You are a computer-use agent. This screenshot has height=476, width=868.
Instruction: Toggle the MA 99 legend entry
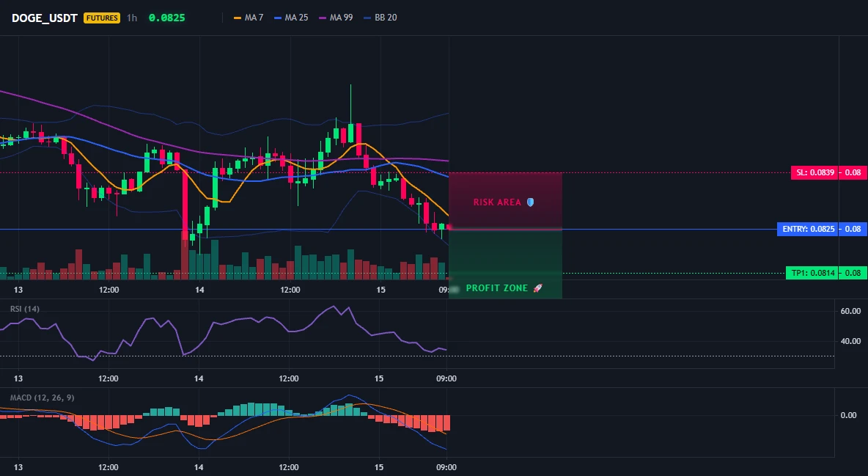[336, 18]
